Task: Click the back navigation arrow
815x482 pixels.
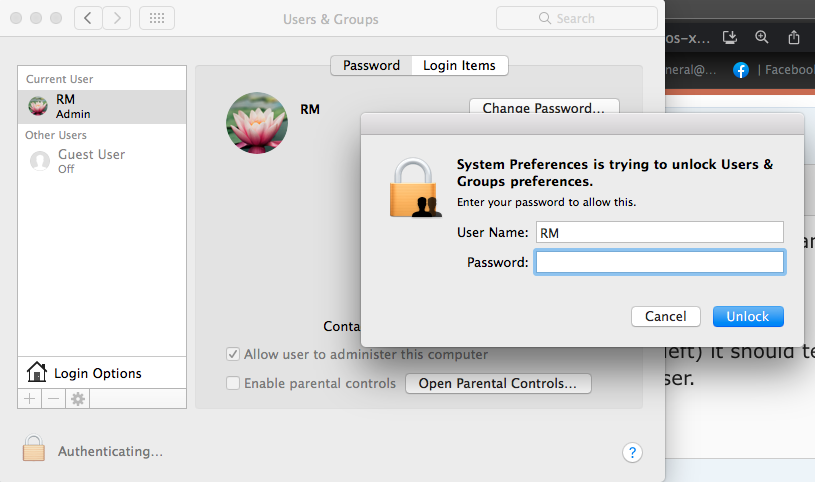Action: (x=87, y=18)
